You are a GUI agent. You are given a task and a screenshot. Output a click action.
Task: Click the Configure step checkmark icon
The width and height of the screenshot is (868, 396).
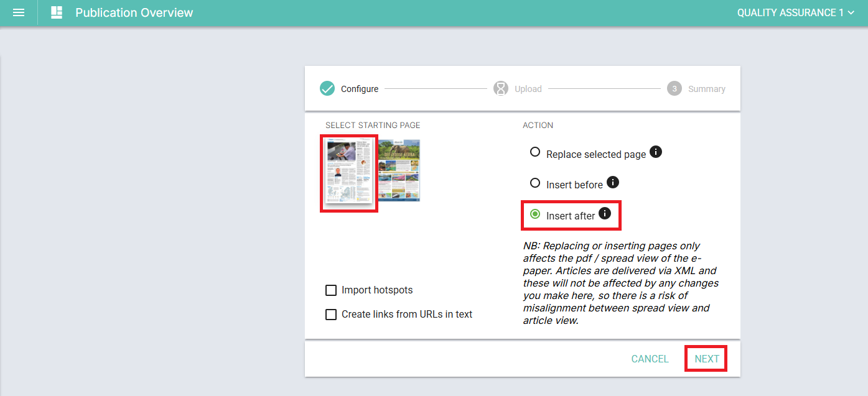pyautogui.click(x=327, y=89)
